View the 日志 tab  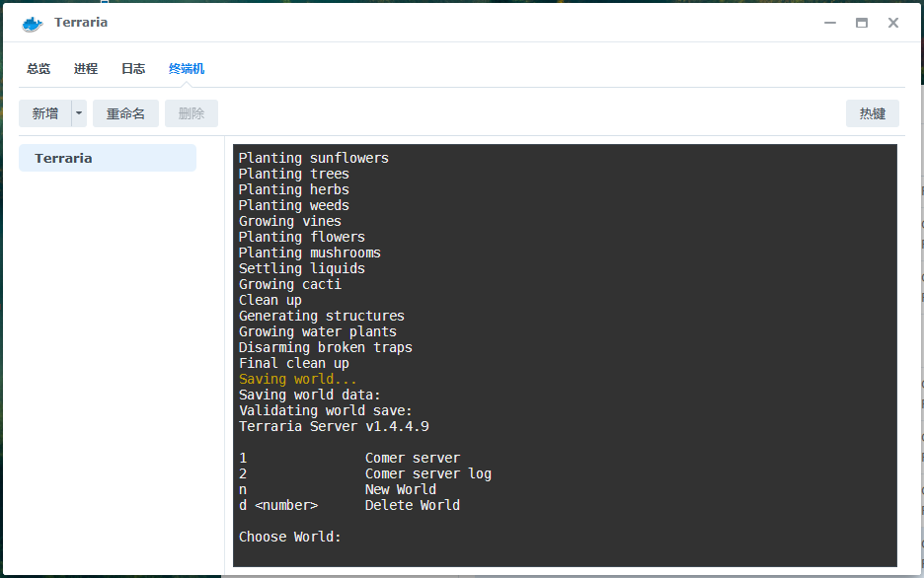133,68
